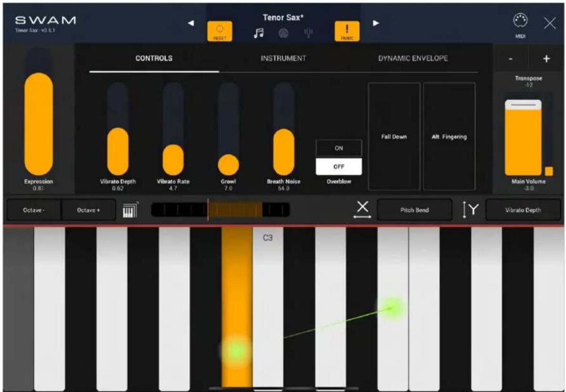Trigger the Alt. Fingering pad
The image size is (566, 392).
click(x=449, y=136)
